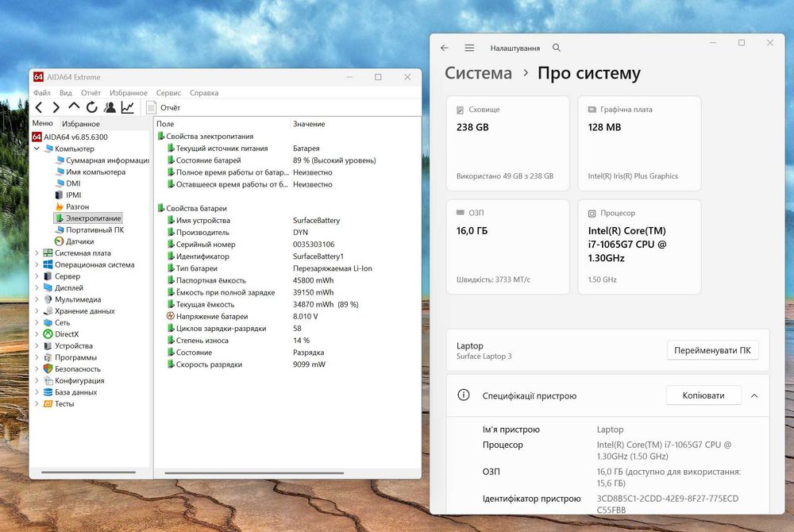Screen dimensions: 794x532
Task: Click the details pane horizontal scrollbar
Action: (254, 473)
